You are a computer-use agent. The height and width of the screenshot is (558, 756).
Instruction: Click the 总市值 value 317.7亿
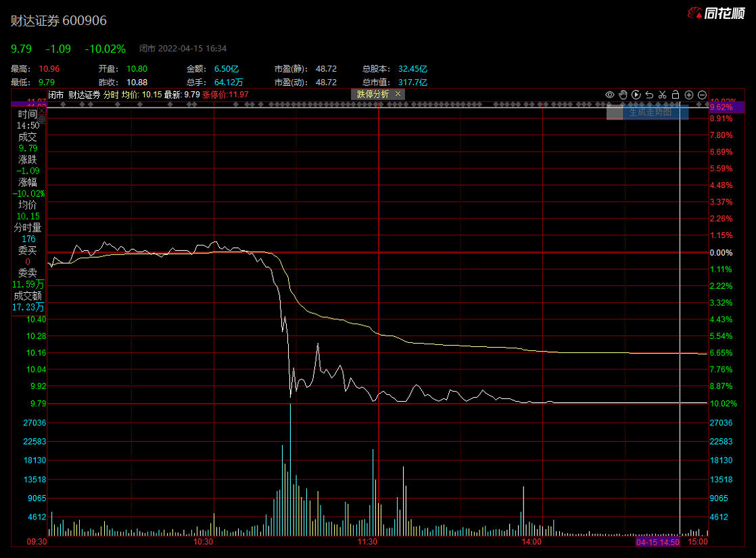412,83
